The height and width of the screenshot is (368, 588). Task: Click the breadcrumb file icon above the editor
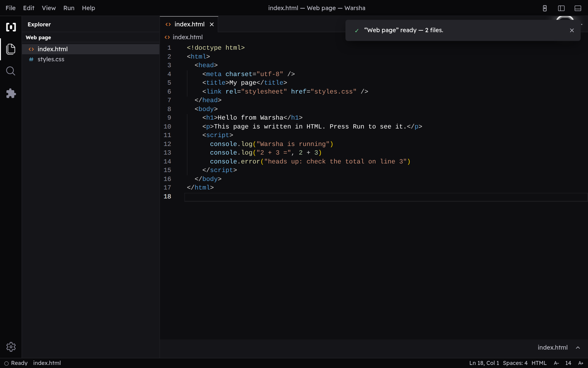(x=167, y=37)
